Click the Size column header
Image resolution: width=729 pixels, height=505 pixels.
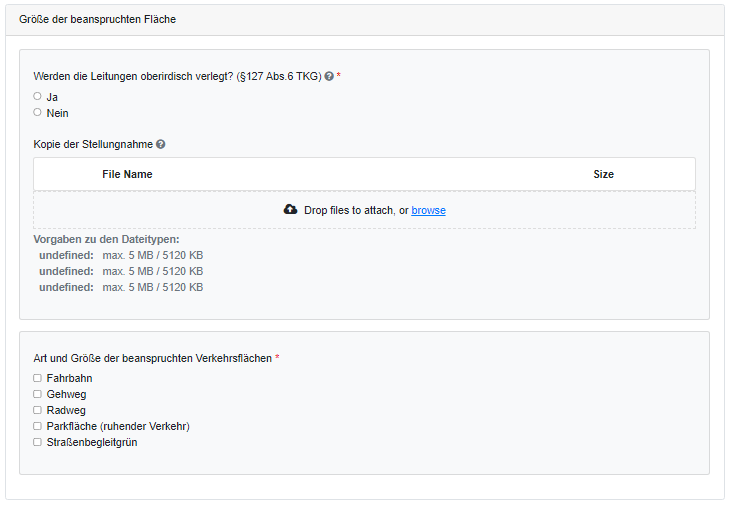pyautogui.click(x=603, y=174)
